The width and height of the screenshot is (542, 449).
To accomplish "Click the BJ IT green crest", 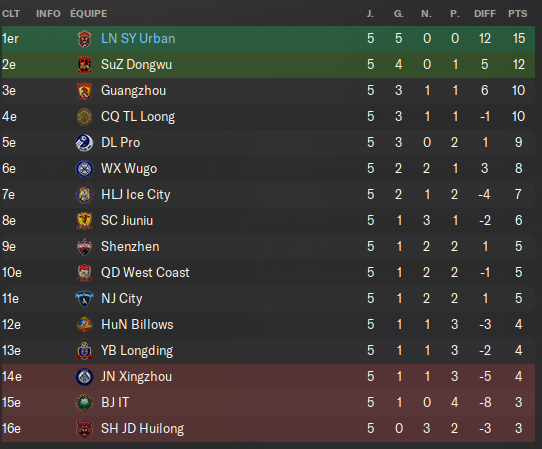I will [x=84, y=402].
